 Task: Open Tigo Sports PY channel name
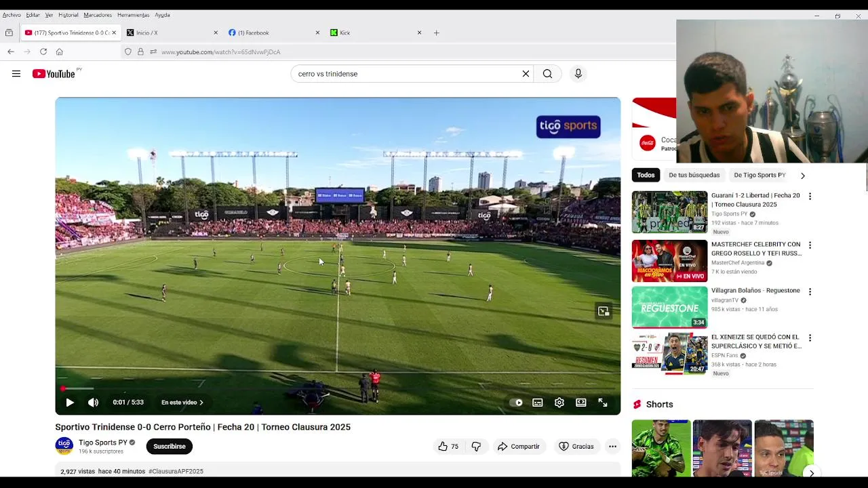tap(103, 443)
